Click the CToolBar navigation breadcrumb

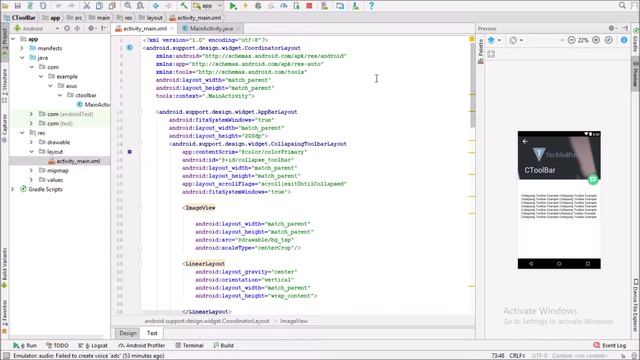pyautogui.click(x=20, y=18)
